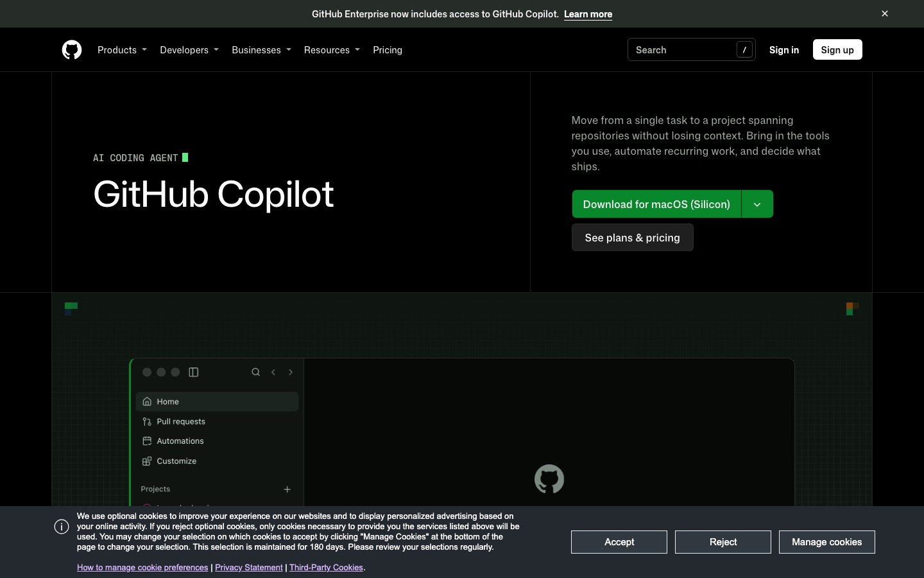Expand the Resources navigation menu
Viewport: 924px width, 578px height.
point(332,49)
